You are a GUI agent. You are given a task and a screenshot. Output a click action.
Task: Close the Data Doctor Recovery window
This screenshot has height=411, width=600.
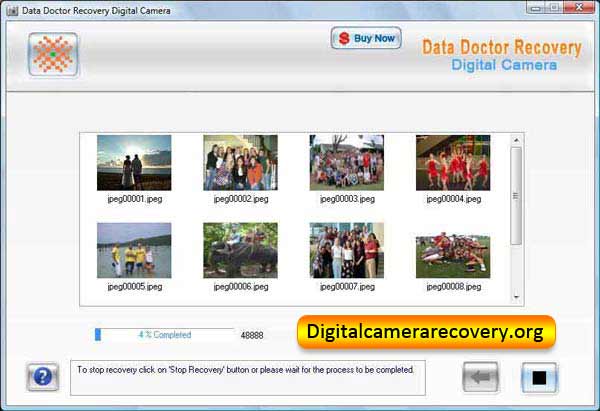(x=579, y=8)
